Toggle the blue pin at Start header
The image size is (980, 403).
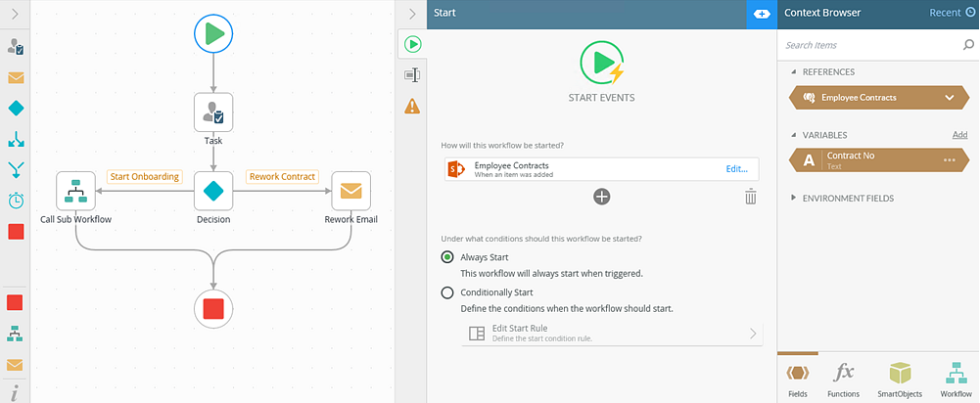click(761, 14)
